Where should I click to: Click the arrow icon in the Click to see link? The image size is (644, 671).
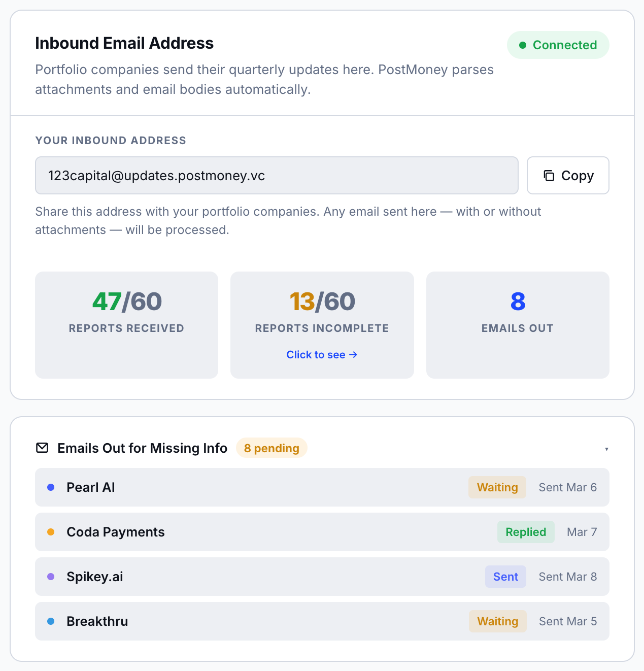tap(354, 355)
